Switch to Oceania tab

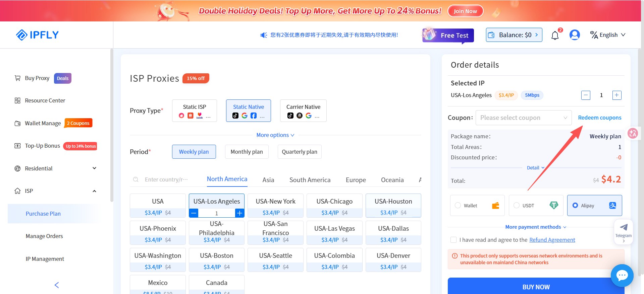pos(392,180)
